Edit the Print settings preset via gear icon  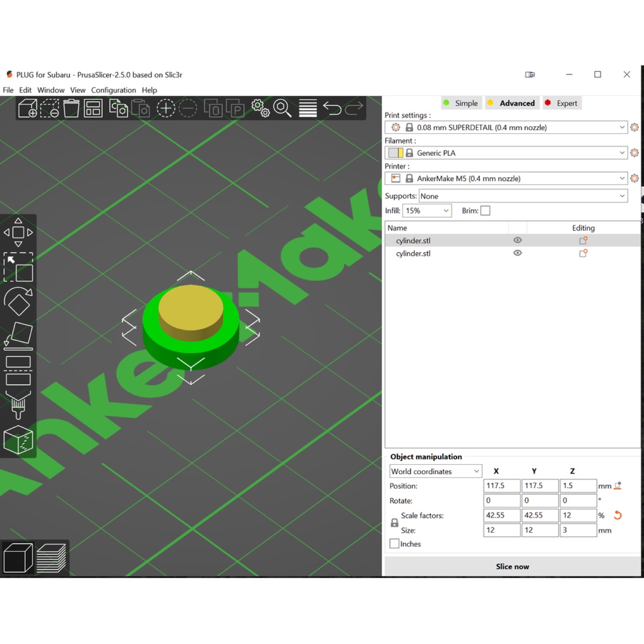point(634,127)
